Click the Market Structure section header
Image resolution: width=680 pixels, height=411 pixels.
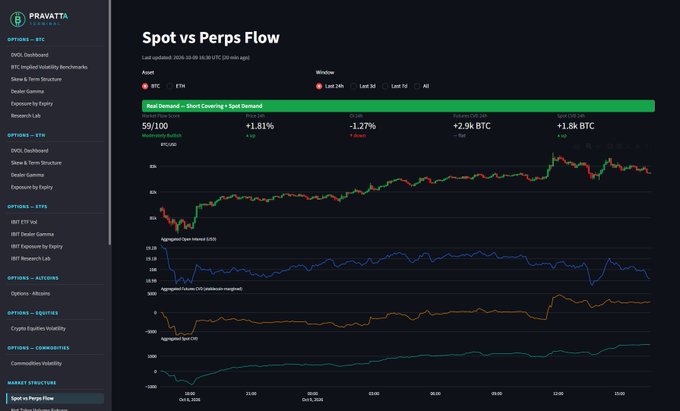tap(32, 383)
